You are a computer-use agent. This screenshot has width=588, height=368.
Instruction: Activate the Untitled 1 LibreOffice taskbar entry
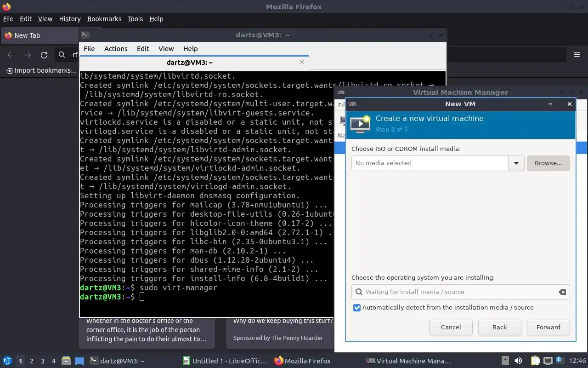[225, 361]
